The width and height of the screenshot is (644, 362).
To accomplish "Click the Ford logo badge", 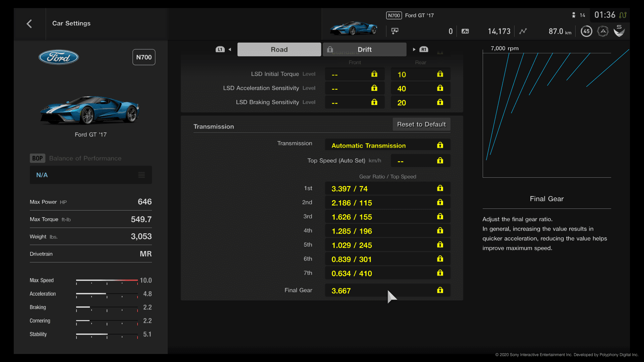I will pos(59,57).
